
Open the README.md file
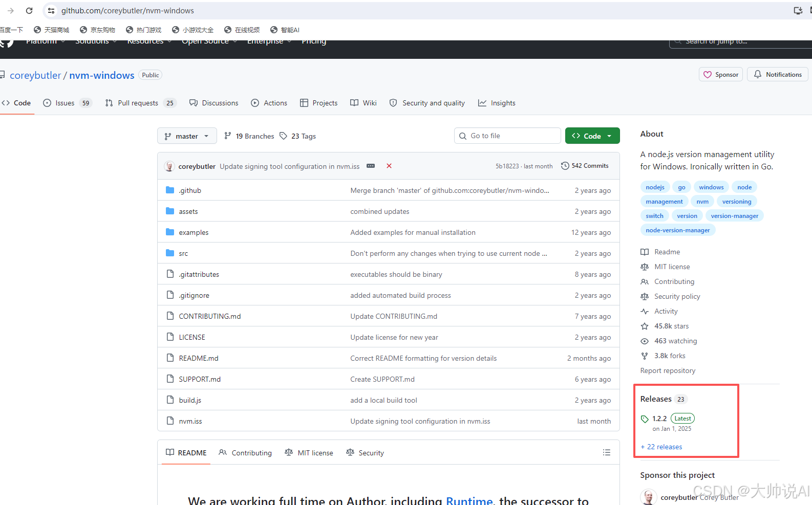(x=199, y=358)
